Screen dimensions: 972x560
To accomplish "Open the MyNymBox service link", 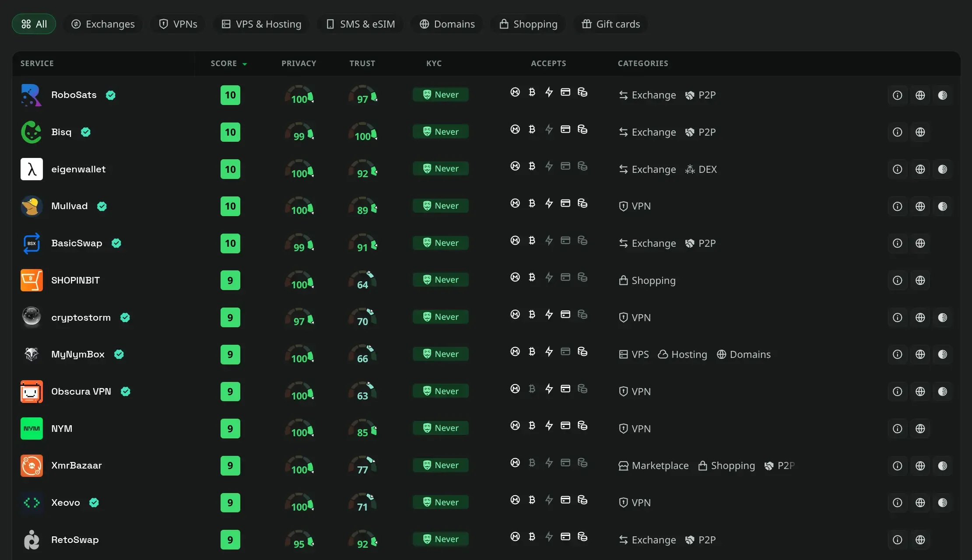I will [x=78, y=354].
